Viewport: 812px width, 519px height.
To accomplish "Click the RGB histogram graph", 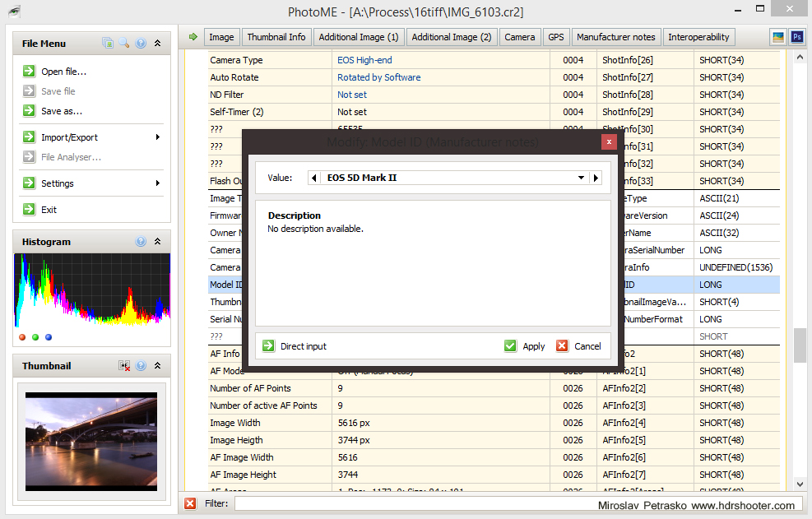I will (x=92, y=290).
